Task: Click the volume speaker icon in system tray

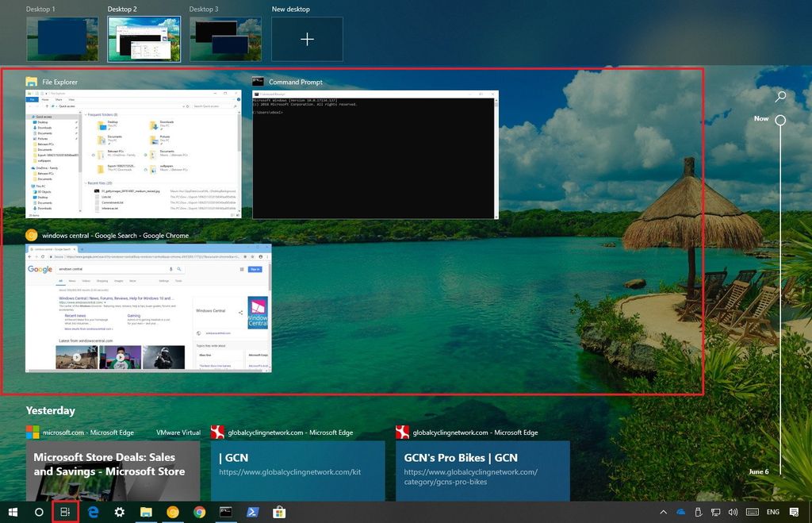Action: point(733,512)
